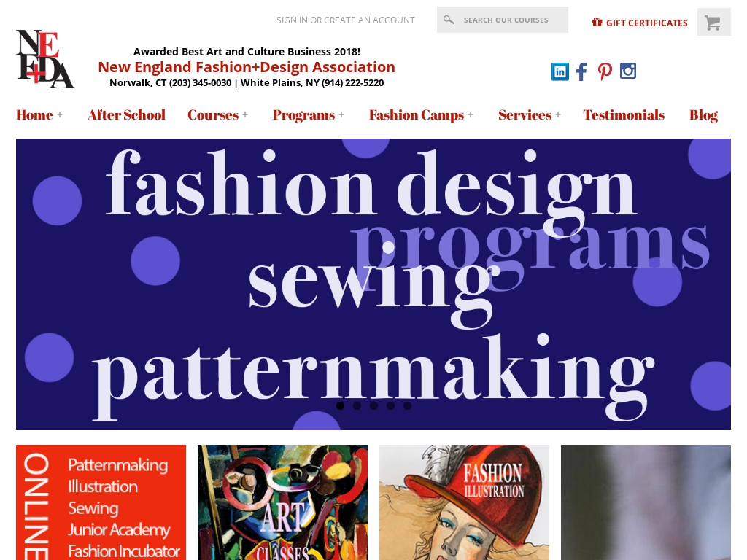Open the Blog link
This screenshot has height=560, width=747.
[x=704, y=114]
